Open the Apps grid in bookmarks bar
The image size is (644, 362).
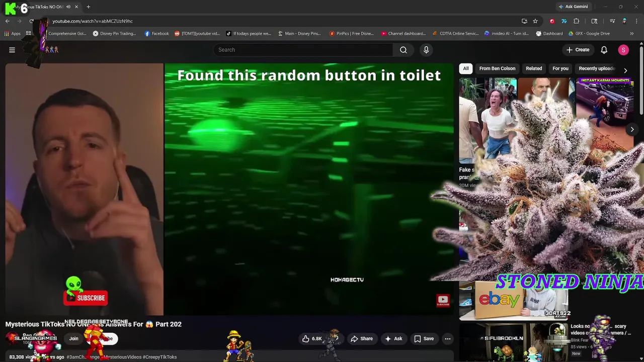point(13,34)
